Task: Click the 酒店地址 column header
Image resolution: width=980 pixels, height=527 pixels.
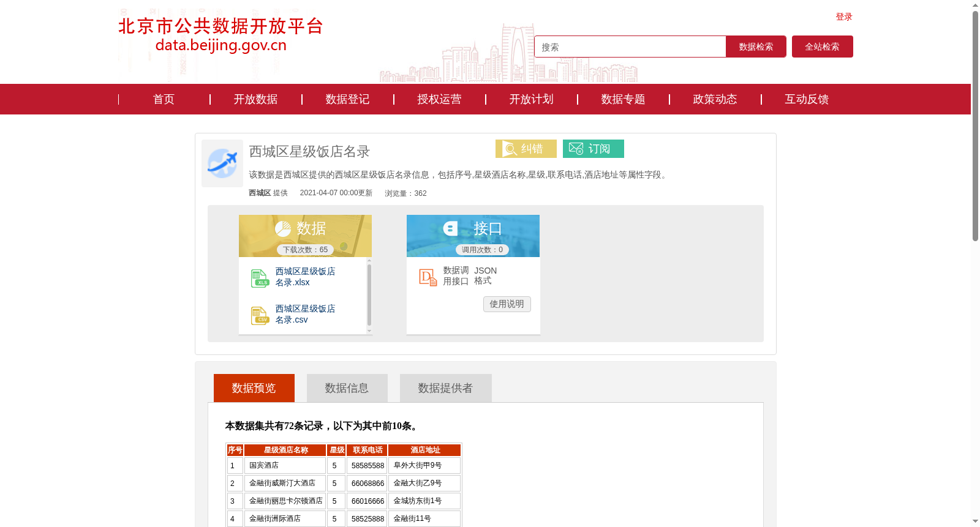Action: 425,450
